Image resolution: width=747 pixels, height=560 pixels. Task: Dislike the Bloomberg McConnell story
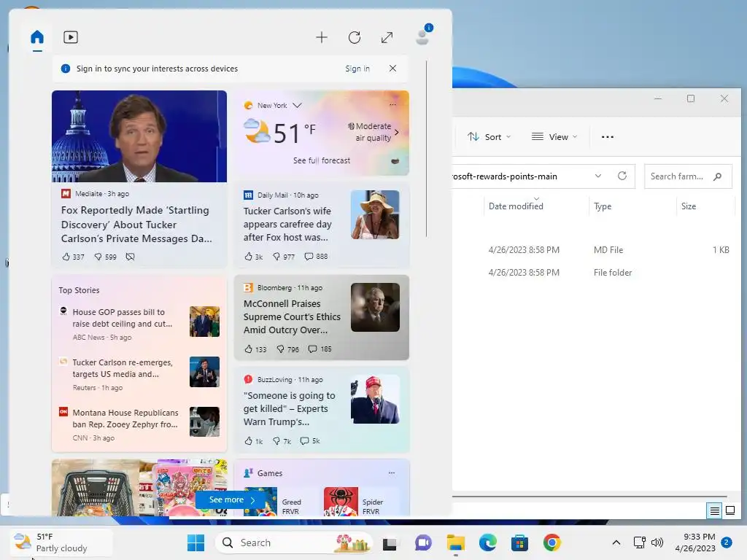[x=287, y=349]
